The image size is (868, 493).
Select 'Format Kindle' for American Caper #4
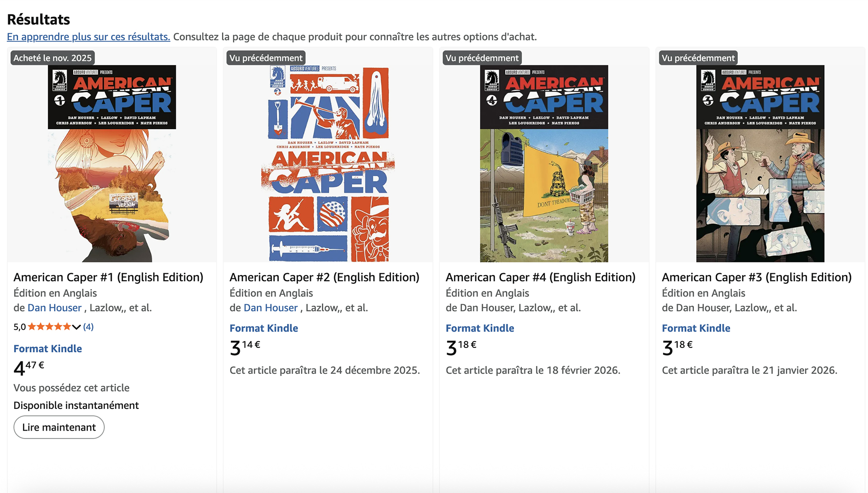480,328
